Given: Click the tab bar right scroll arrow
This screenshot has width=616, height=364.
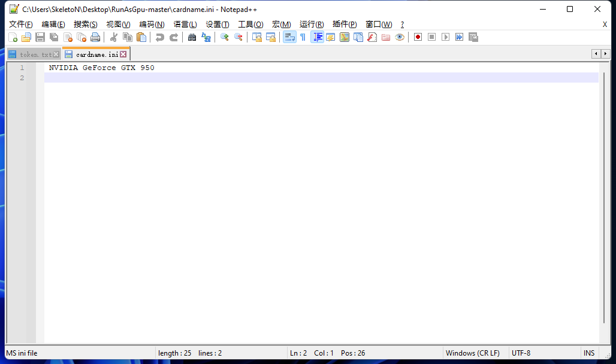Looking at the screenshot, I should pyautogui.click(x=605, y=54).
